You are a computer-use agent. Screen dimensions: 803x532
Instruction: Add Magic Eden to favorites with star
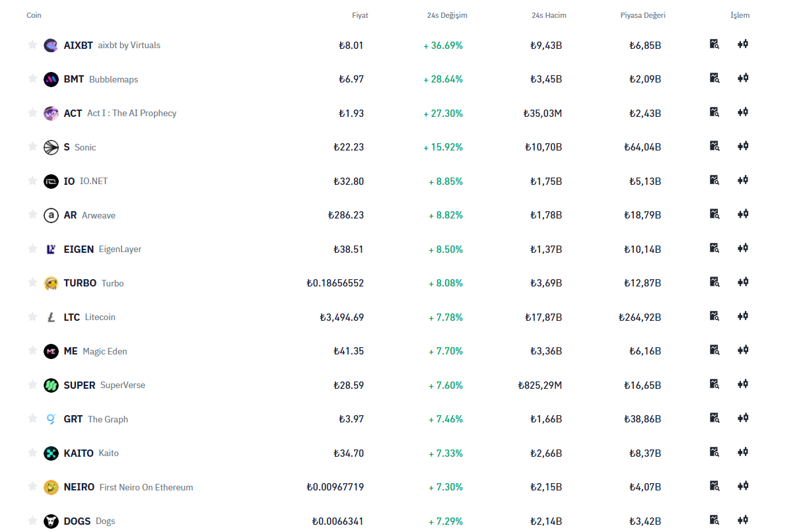coord(32,350)
